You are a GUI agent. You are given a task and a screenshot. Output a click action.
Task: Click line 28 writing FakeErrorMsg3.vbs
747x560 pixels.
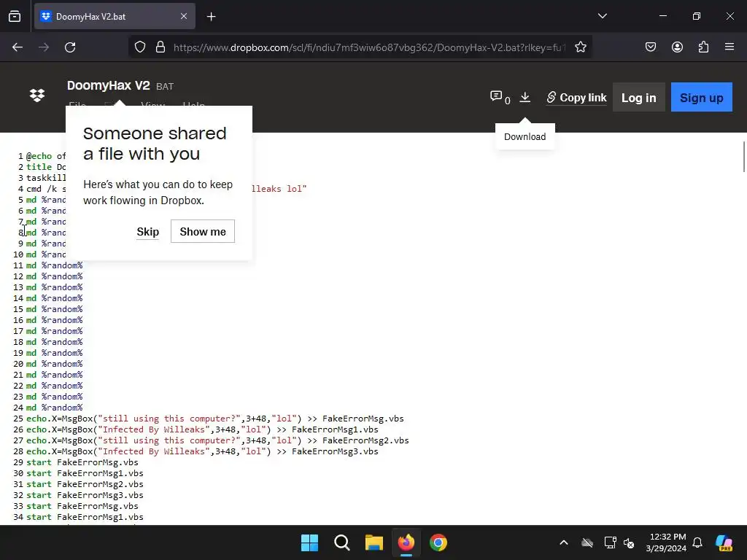coord(202,451)
